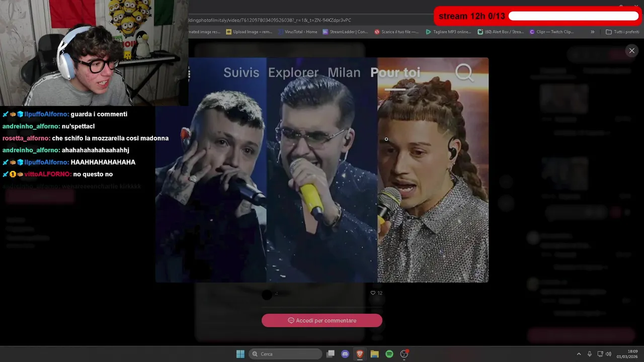Image resolution: width=644 pixels, height=362 pixels.
Task: Open the VirusTotal - Home bookmark
Action: (x=297, y=32)
